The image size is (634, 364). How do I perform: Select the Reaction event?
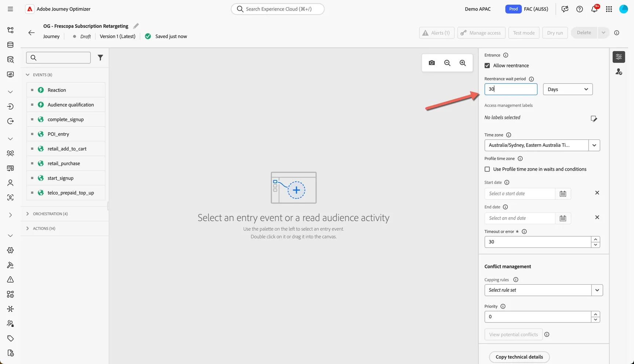click(x=66, y=90)
